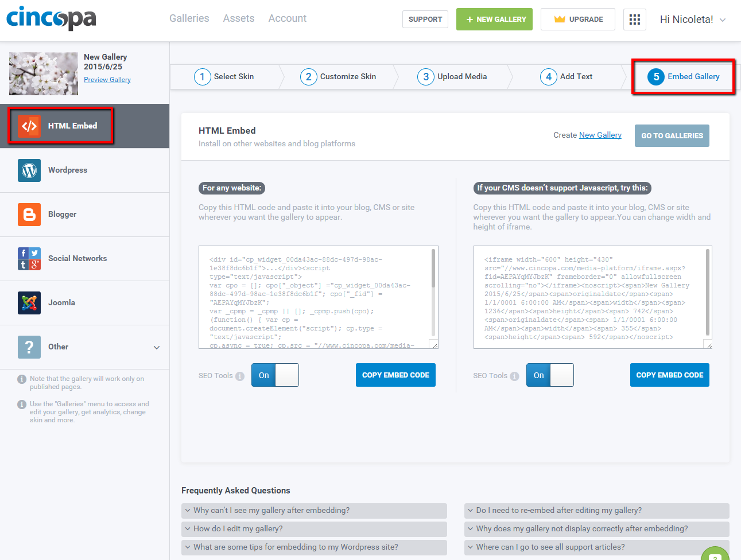The width and height of the screenshot is (741, 560).
Task: Toggle SEO Tools switch under 'For any website'
Action: coord(275,375)
